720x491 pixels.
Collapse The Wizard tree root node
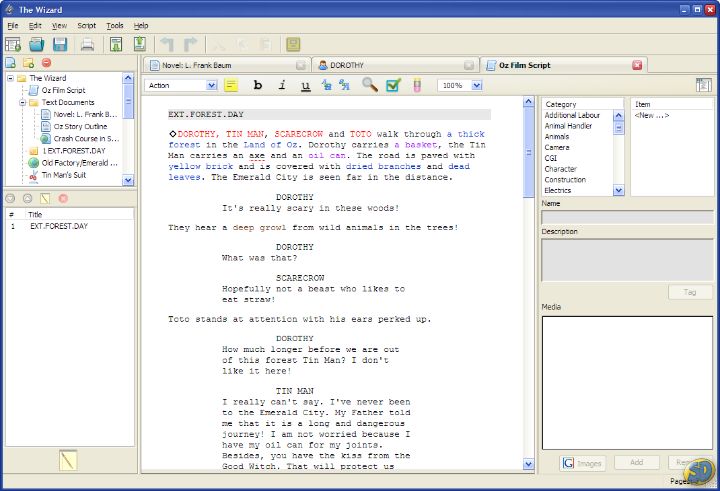10,78
